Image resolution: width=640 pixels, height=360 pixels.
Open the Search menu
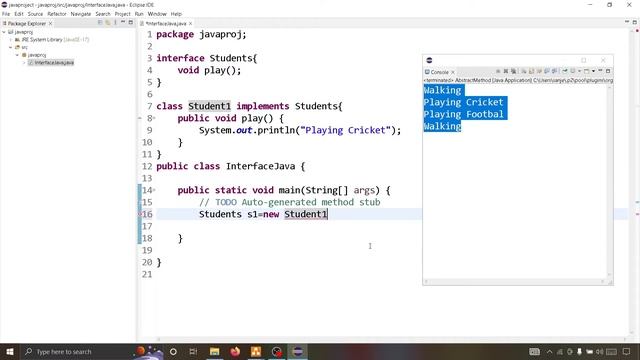click(103, 14)
